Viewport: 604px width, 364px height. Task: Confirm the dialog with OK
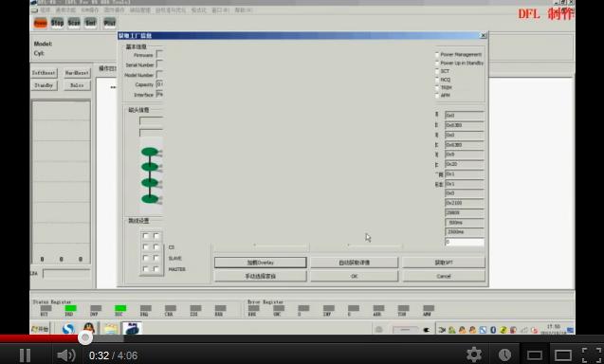point(355,276)
